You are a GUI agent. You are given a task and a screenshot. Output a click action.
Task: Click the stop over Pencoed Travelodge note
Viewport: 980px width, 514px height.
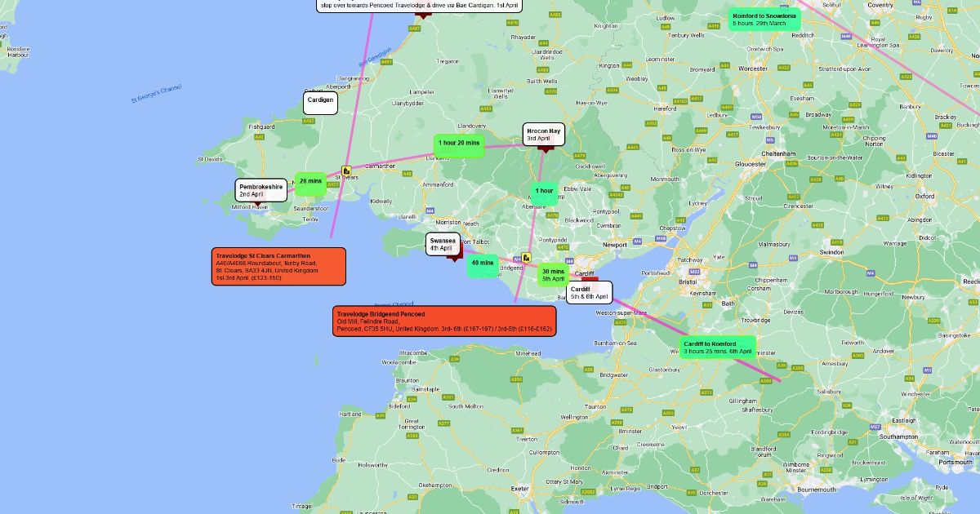click(x=420, y=5)
